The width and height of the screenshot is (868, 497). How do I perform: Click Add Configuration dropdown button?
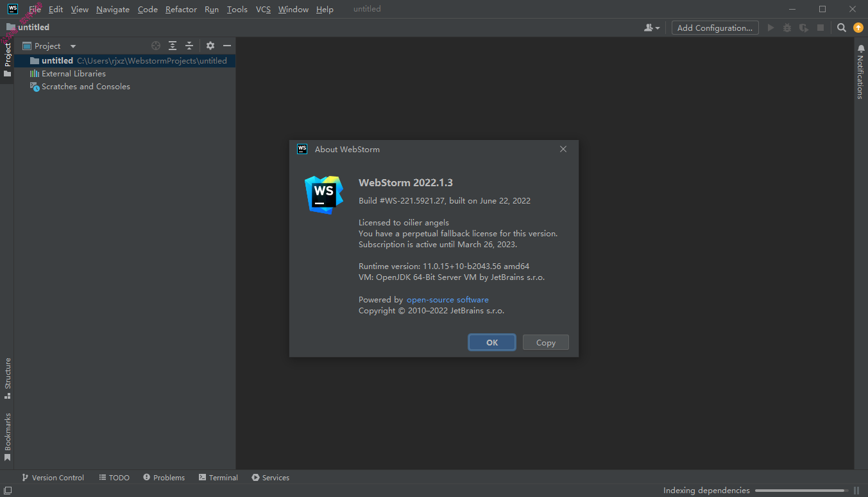point(715,28)
